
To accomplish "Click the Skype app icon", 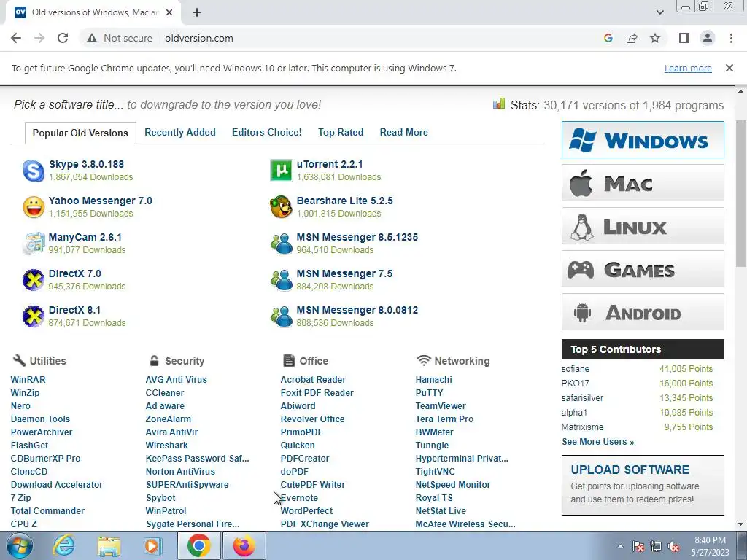I will (x=34, y=171).
